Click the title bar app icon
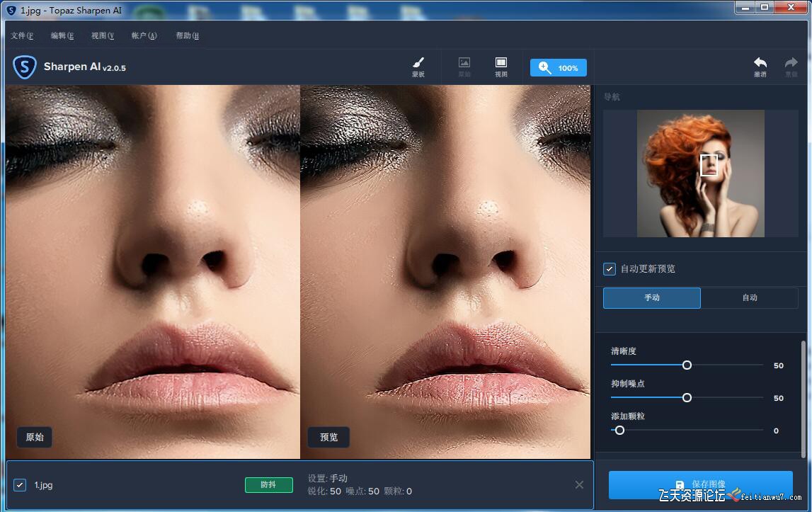The height and width of the screenshot is (512, 812). pyautogui.click(x=11, y=11)
